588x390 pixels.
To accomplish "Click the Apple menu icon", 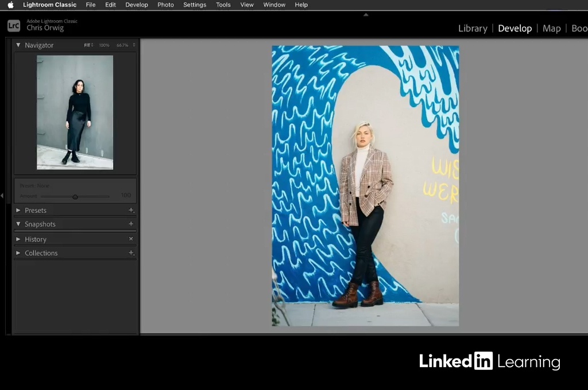I will pos(10,5).
